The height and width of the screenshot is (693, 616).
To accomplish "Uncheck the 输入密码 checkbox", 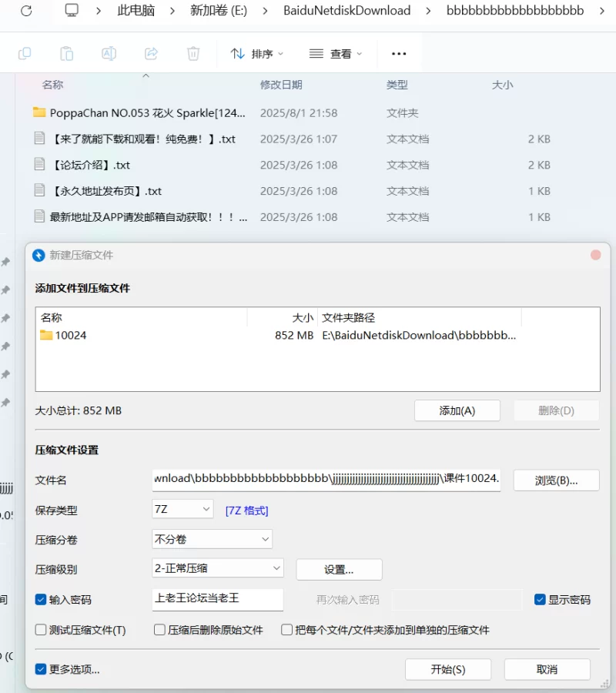I will (41, 600).
